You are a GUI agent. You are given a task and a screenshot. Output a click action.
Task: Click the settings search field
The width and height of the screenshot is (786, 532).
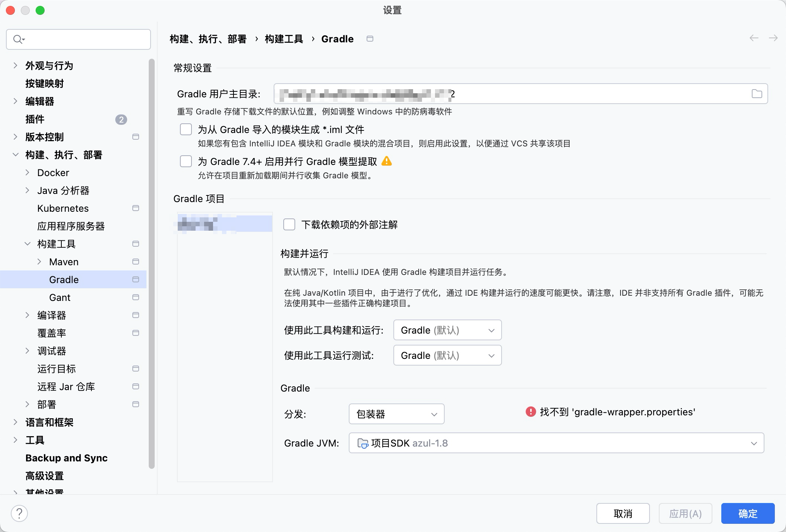[x=78, y=39]
